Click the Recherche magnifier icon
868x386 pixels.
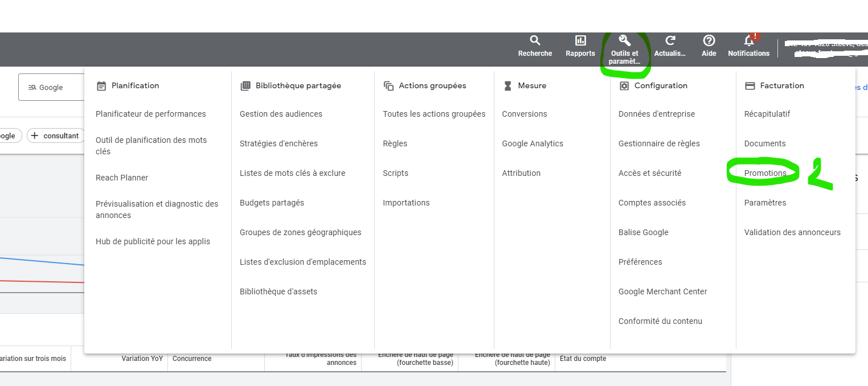pyautogui.click(x=535, y=40)
